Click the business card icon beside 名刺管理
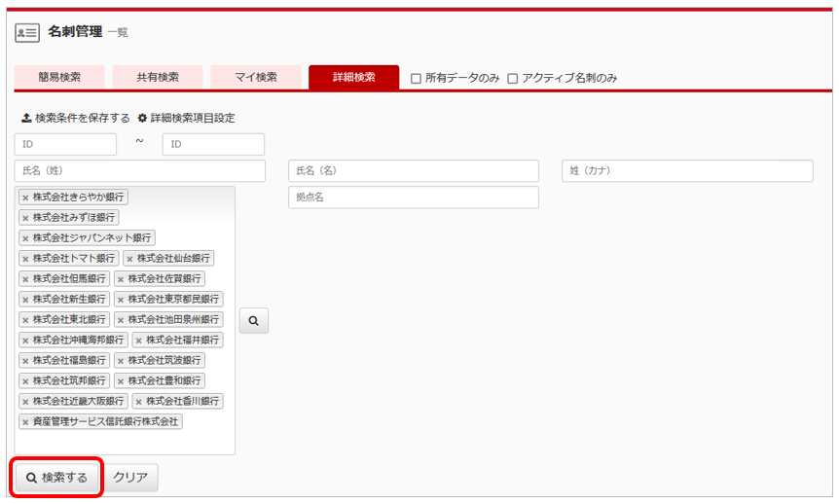This screenshot has width=839, height=504. coord(26,33)
